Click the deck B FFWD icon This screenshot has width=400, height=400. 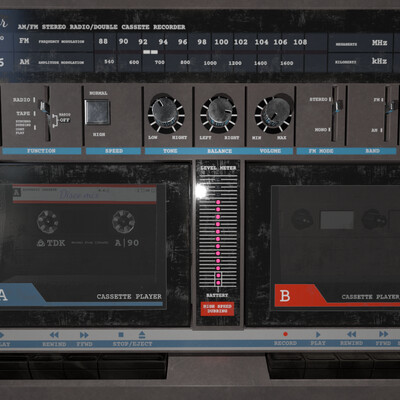[x=384, y=334]
